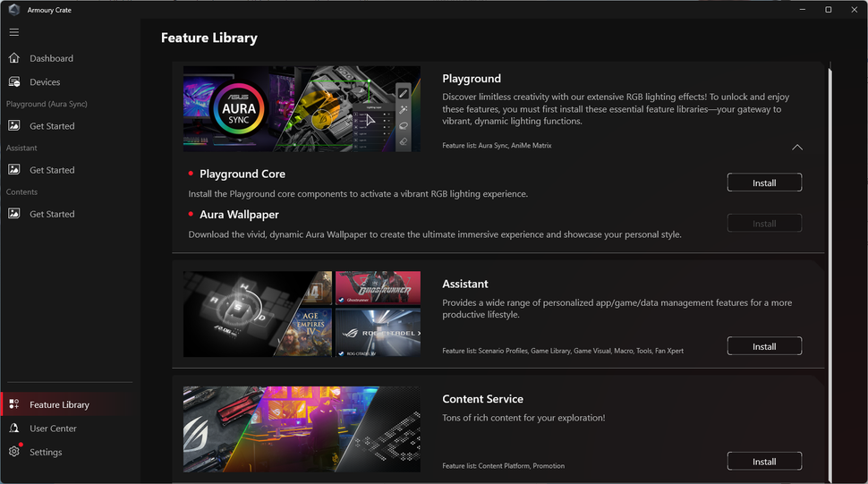Click Get Started icon under Playground (Aura Sync)
This screenshot has height=484, width=868.
14,125
